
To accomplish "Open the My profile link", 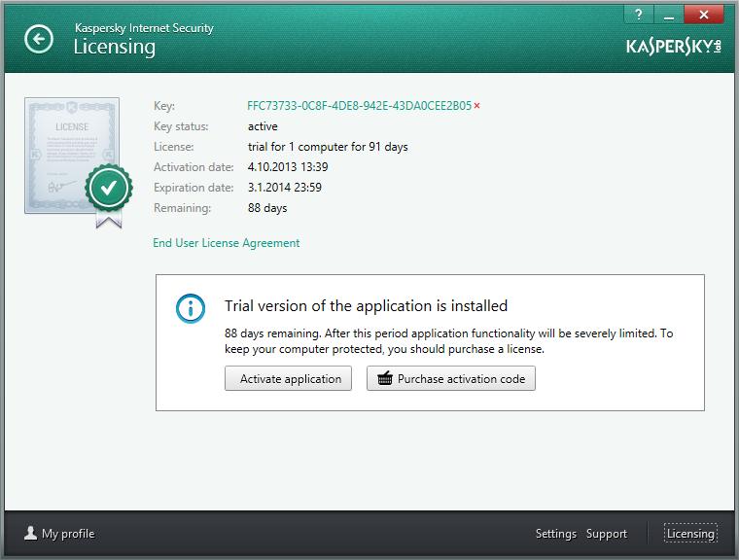I will 68,534.
